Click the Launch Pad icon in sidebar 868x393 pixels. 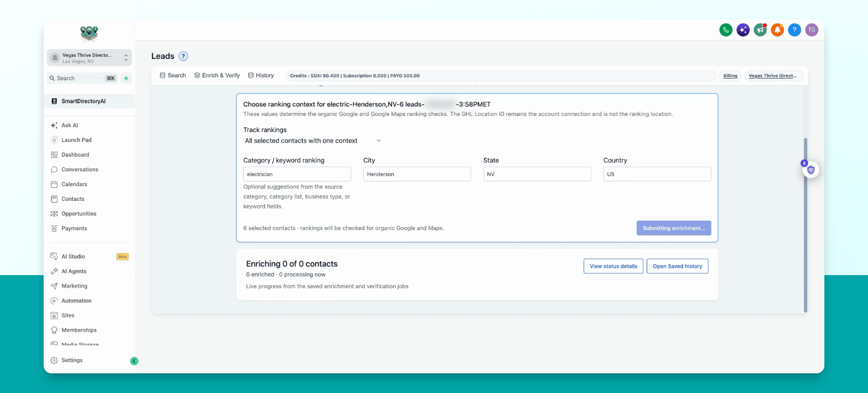[54, 140]
